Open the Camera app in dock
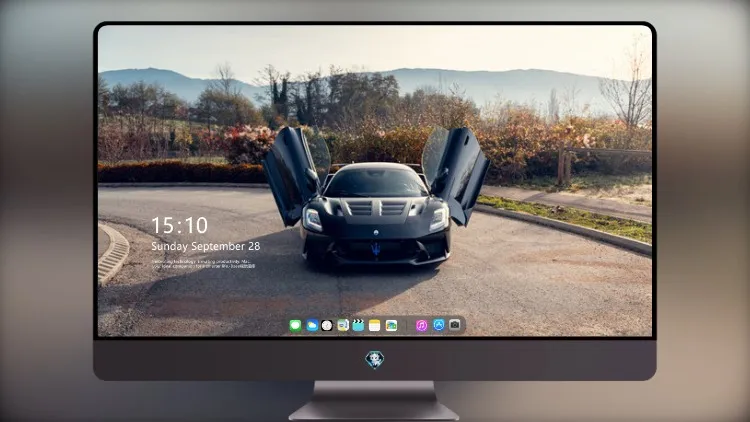 455,325
